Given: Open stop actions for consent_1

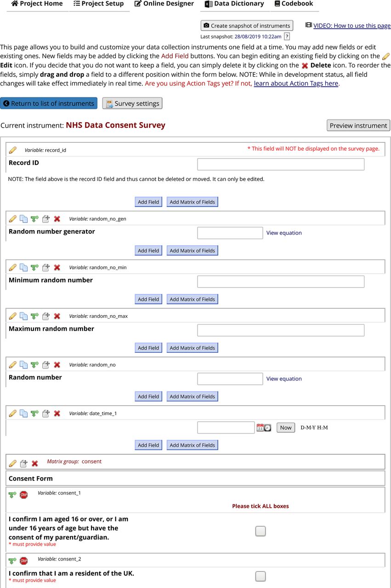Looking at the screenshot, I should pos(24,495).
